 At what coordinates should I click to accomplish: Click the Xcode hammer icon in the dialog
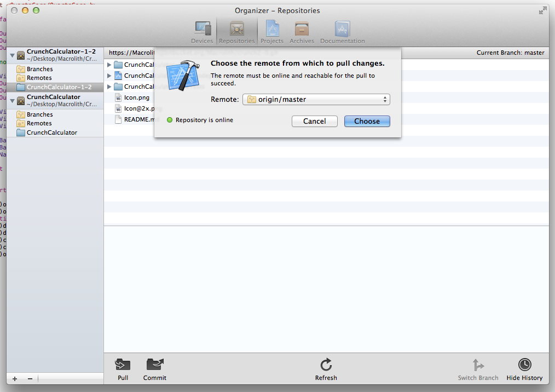[x=183, y=76]
